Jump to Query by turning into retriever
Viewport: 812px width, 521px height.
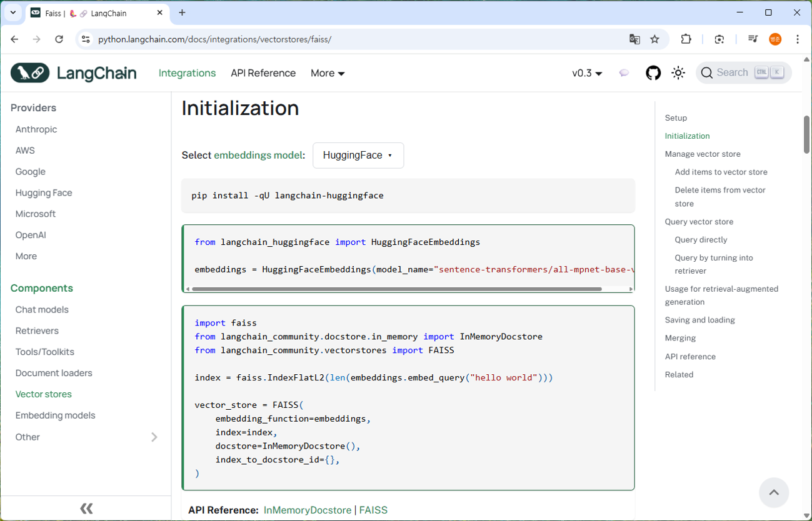714,264
